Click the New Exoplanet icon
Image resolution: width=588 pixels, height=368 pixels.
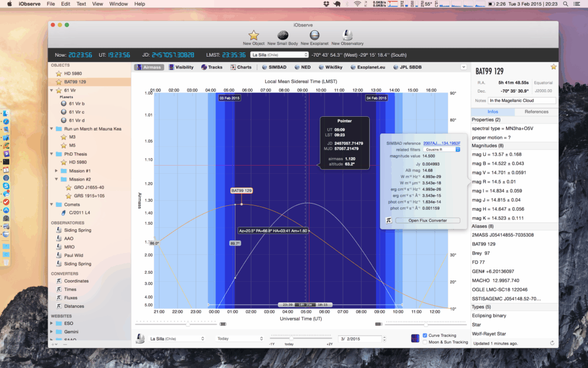pos(314,35)
